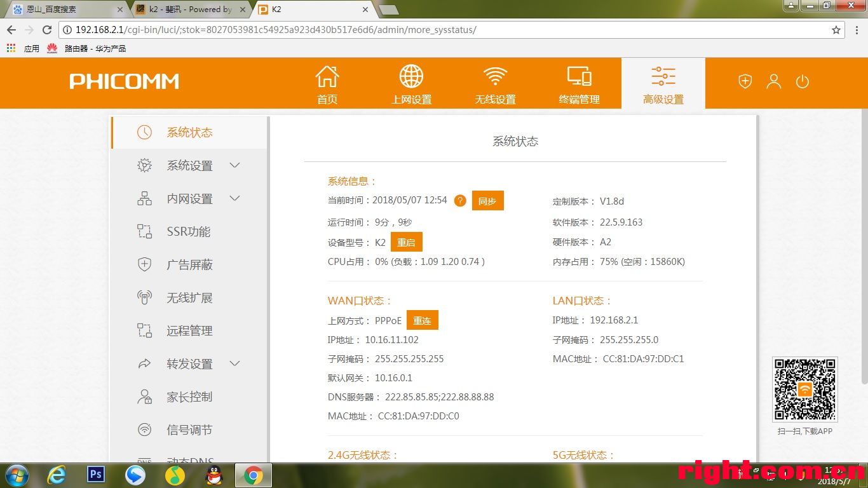
Task: Click the clock icon beside 系统状态
Action: pyautogui.click(x=144, y=132)
